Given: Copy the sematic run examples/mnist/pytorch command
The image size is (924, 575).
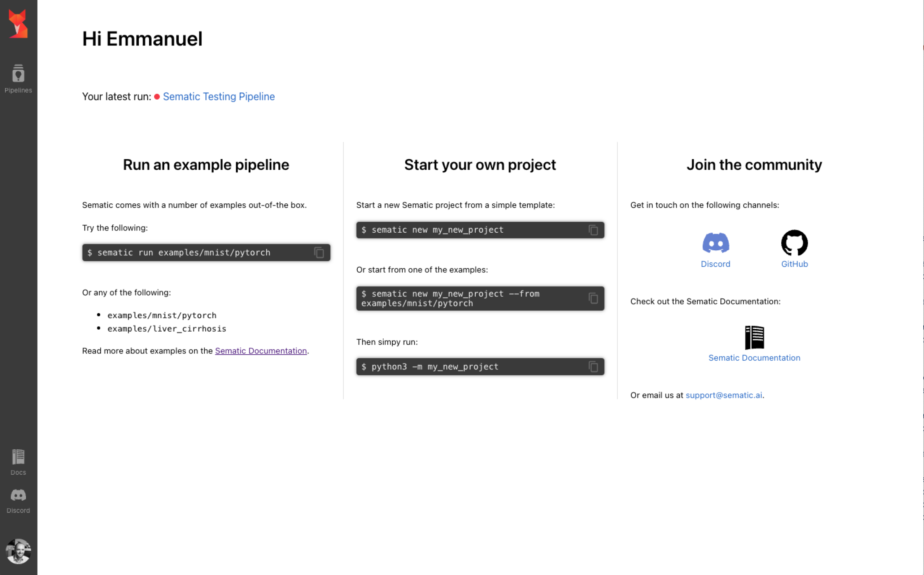Looking at the screenshot, I should 319,253.
